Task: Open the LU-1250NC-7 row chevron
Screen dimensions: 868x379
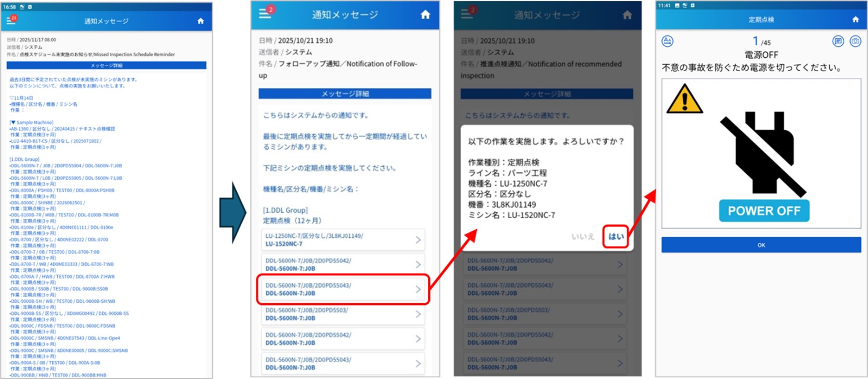Action: click(418, 240)
